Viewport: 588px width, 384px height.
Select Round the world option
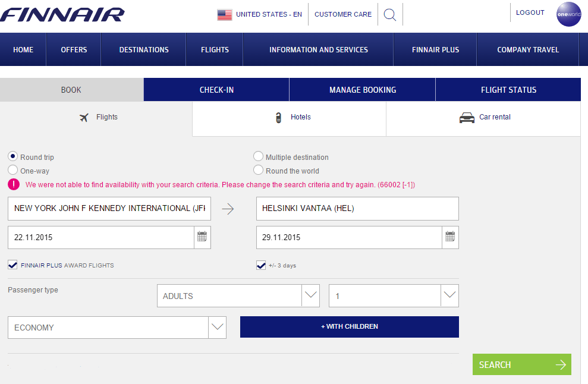pos(258,170)
